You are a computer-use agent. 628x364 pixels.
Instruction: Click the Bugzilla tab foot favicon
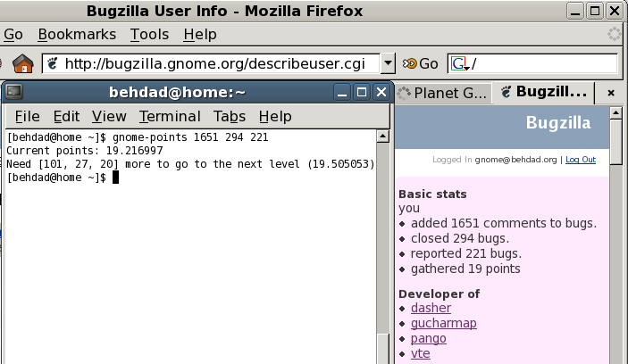tap(507, 92)
